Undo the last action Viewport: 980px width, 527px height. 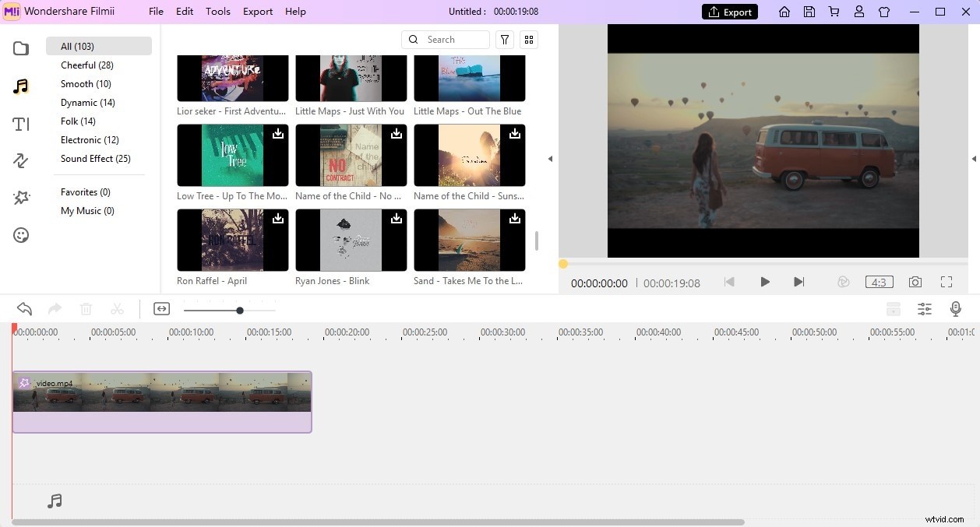(x=23, y=308)
